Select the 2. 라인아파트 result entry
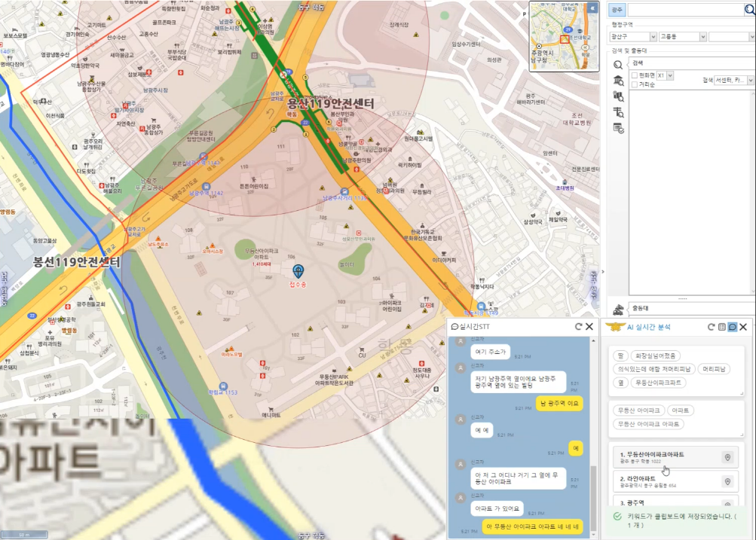This screenshot has height=540, width=756. coord(663,481)
